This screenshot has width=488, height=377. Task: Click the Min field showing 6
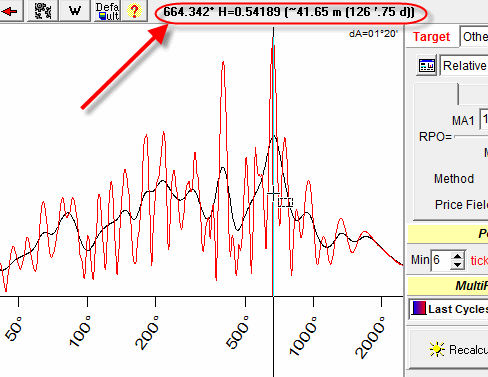click(x=441, y=260)
